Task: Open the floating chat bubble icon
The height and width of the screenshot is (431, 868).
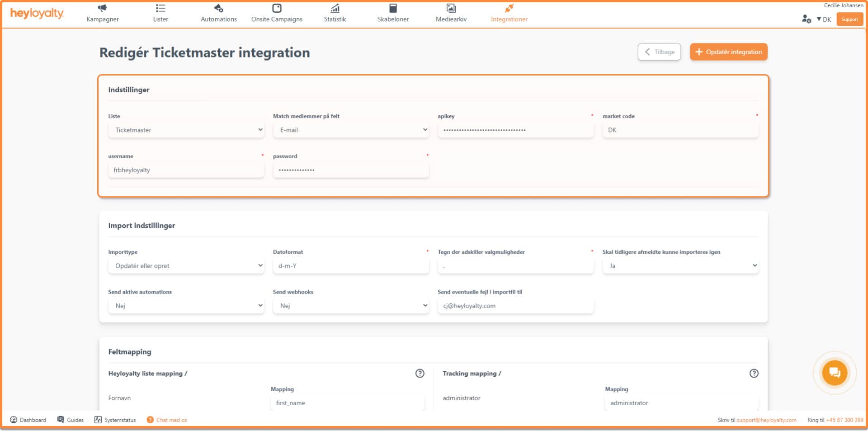Action: (834, 373)
